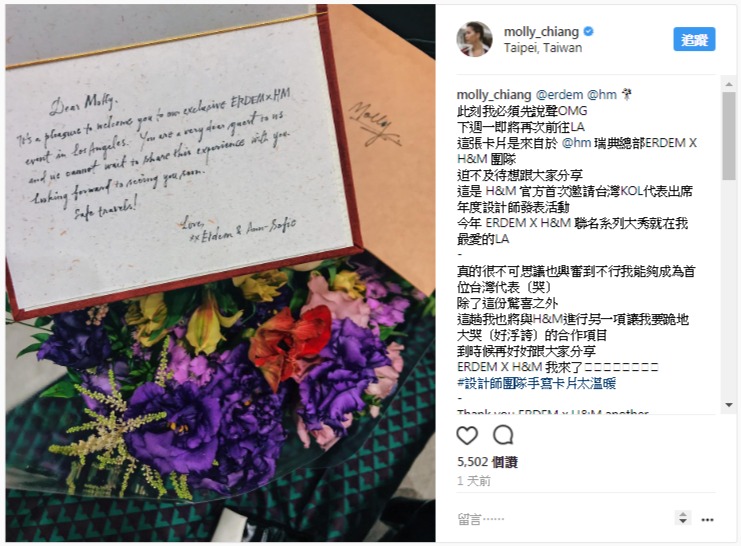This screenshot has height=546, width=741.
Task: Open the @hm mention after @erdem
Action: (602, 95)
